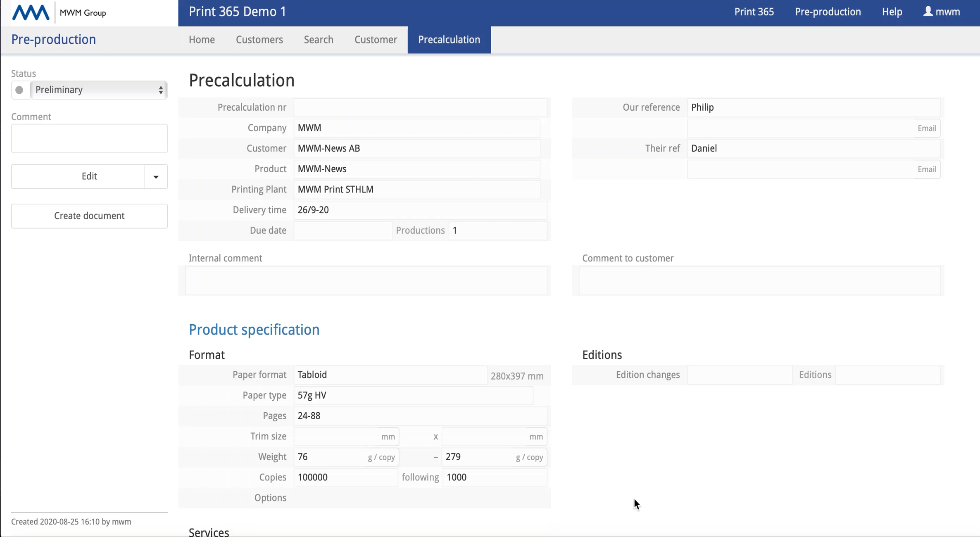The image size is (980, 537).
Task: Click the Paper format field Tabloid
Action: [x=390, y=375]
